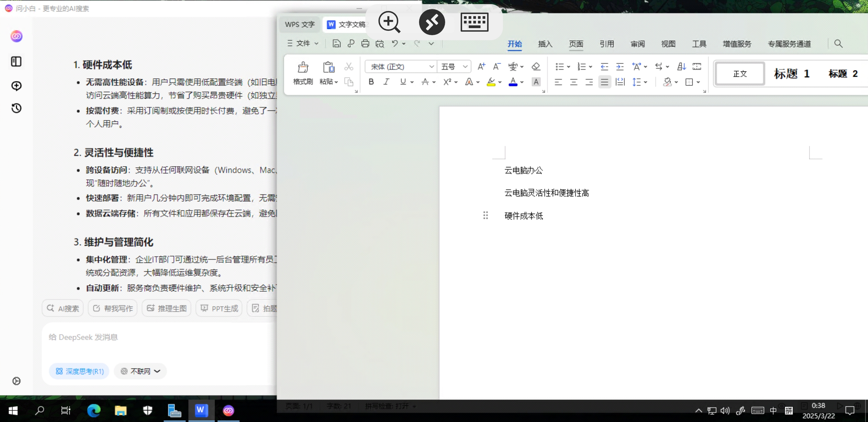The image size is (868, 422).
Task: Open settings gear icon in 问小白 sidebar
Action: tap(16, 381)
